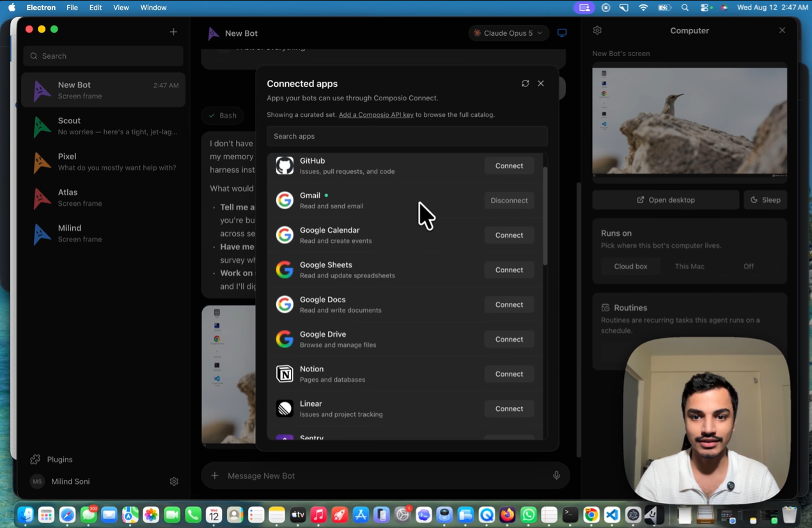Focus the Message New Bot input

click(385, 476)
